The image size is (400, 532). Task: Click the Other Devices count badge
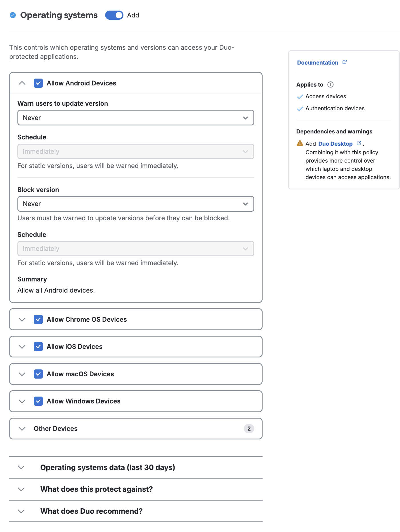(249, 429)
